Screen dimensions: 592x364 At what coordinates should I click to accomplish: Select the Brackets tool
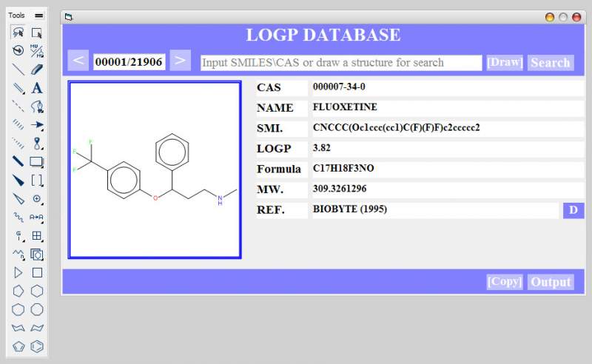tap(36, 180)
